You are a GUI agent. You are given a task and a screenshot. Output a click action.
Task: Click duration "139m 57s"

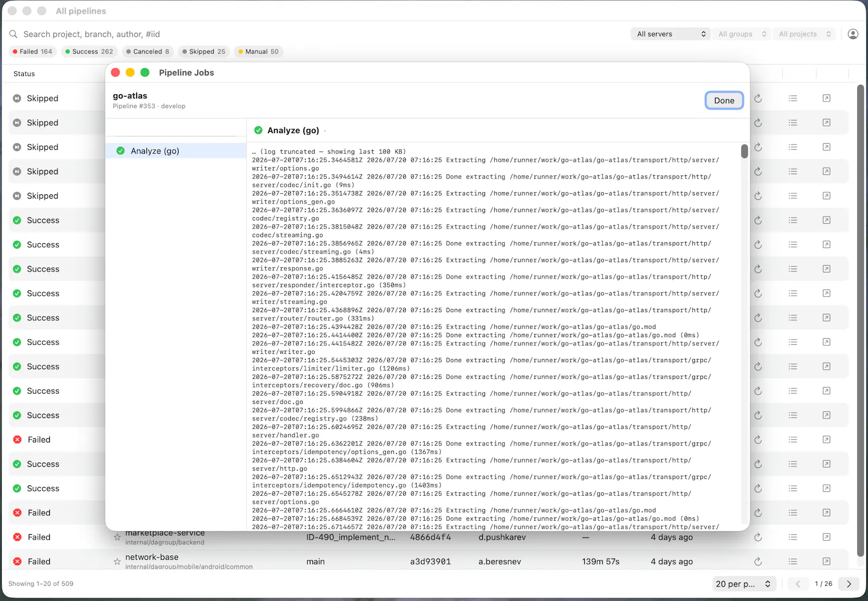[601, 561]
